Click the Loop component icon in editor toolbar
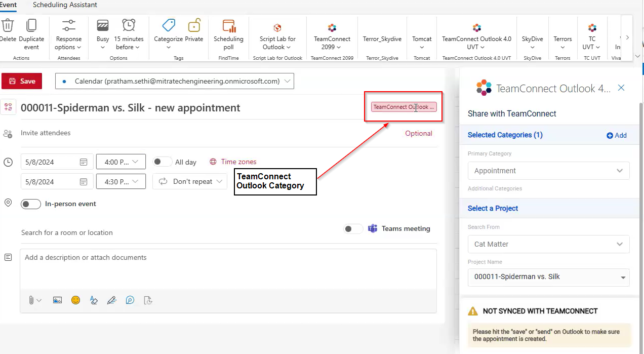The height and width of the screenshot is (354, 644). (x=130, y=300)
